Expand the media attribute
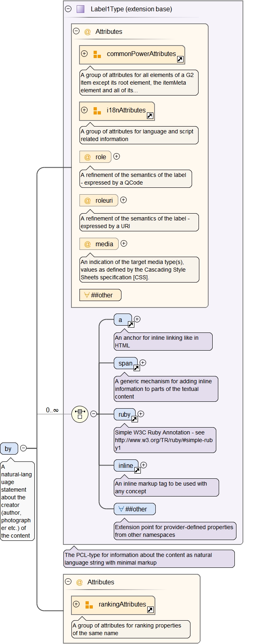 pyautogui.click(x=124, y=243)
